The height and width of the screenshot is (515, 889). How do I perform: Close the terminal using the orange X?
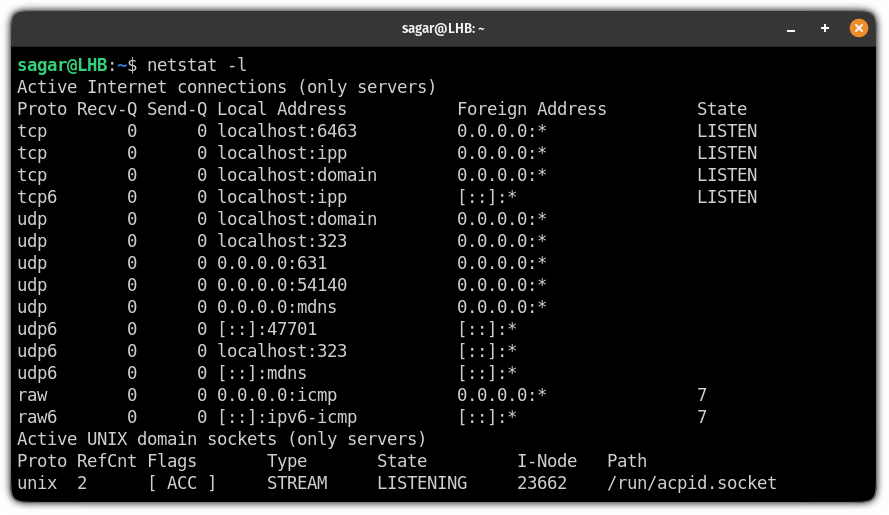tap(858, 28)
